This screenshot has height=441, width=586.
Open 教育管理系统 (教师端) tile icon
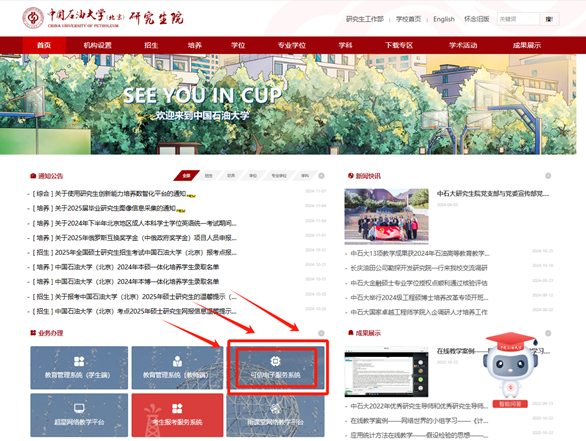(177, 361)
